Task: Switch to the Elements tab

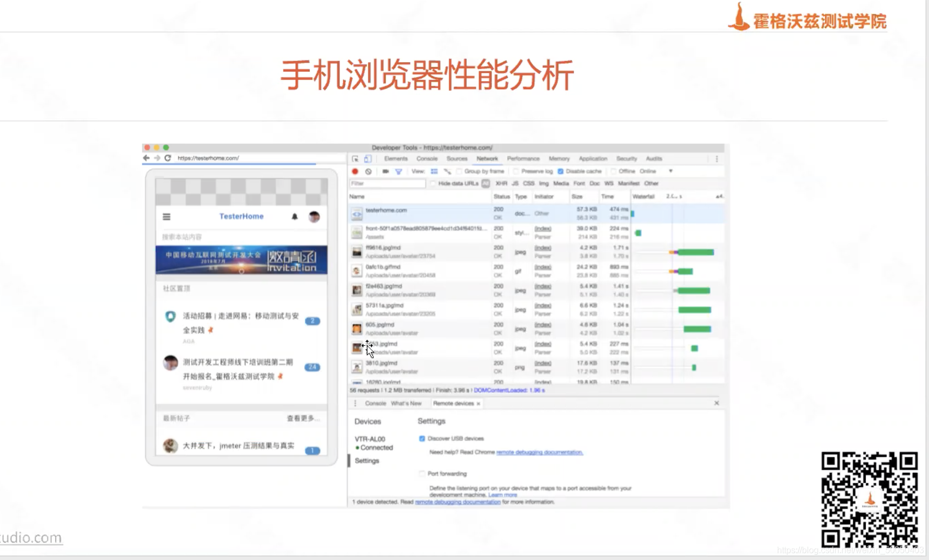Action: (396, 159)
